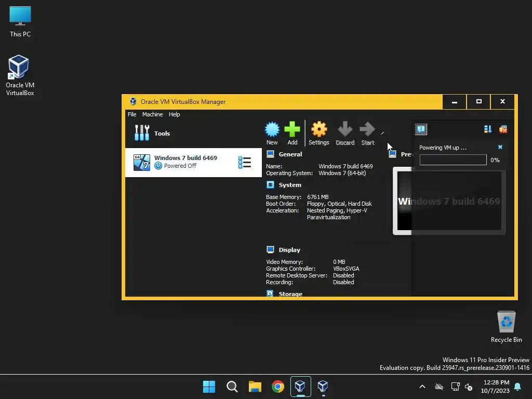Click the notification sort order icon
532x399 pixels.
(x=488, y=129)
